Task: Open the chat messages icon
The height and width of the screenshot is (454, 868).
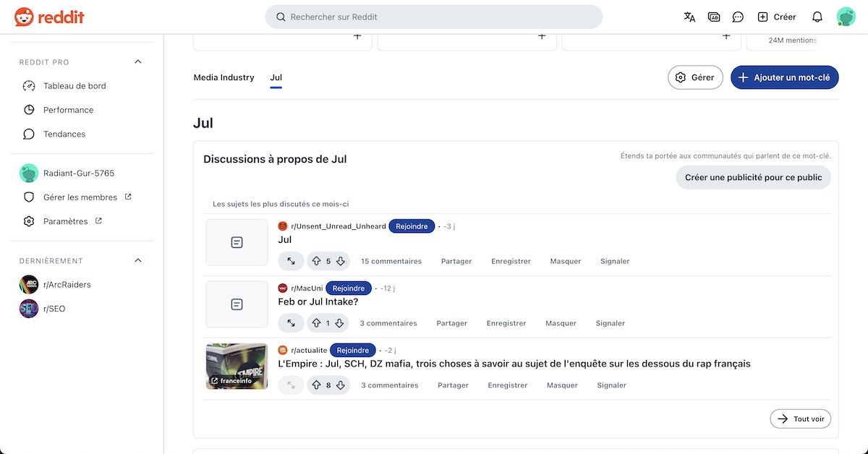Action: (738, 17)
